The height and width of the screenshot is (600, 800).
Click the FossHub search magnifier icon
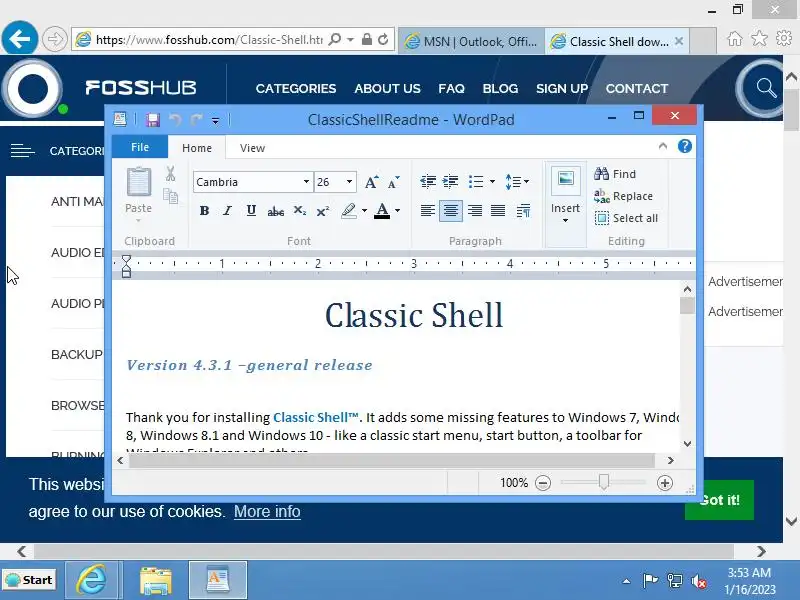coord(766,88)
